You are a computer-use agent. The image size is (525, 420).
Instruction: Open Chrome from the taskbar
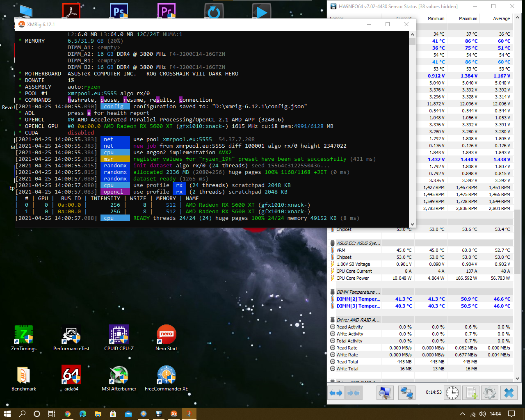pyautogui.click(x=67, y=413)
